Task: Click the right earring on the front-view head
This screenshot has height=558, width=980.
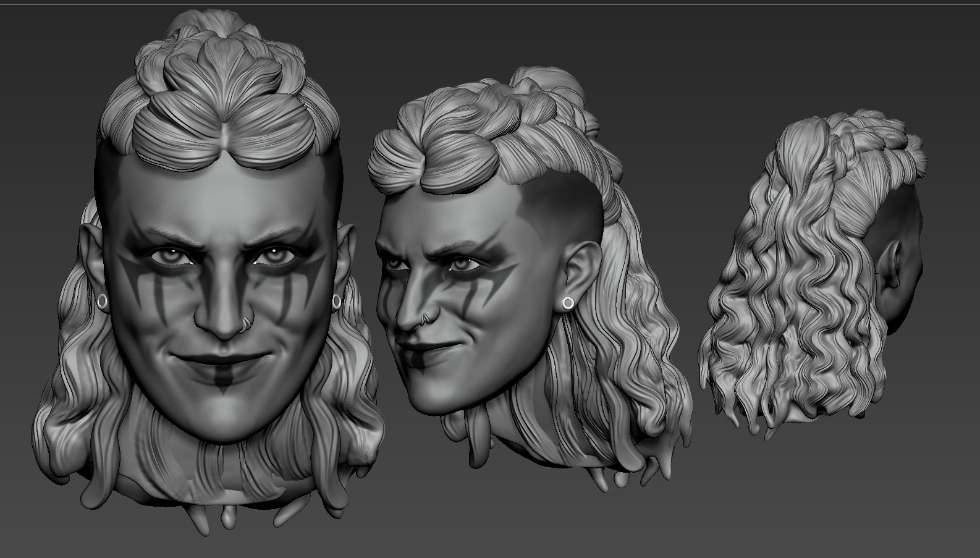Action: click(336, 301)
